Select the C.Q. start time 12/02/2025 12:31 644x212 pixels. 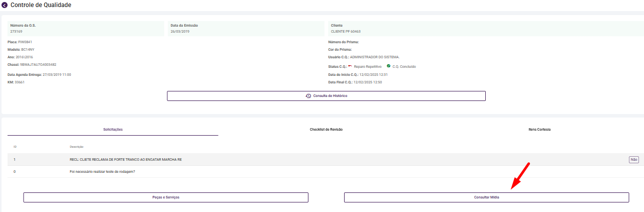pyautogui.click(x=373, y=74)
